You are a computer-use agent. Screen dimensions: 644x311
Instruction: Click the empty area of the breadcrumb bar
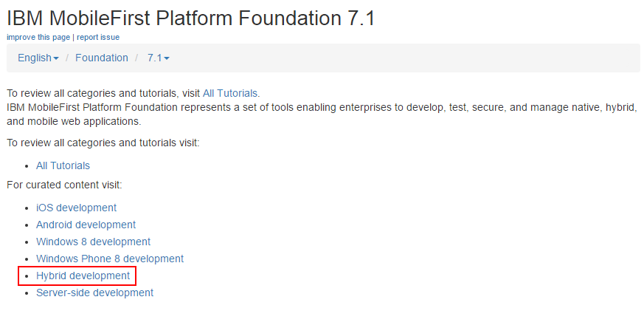coord(406,58)
